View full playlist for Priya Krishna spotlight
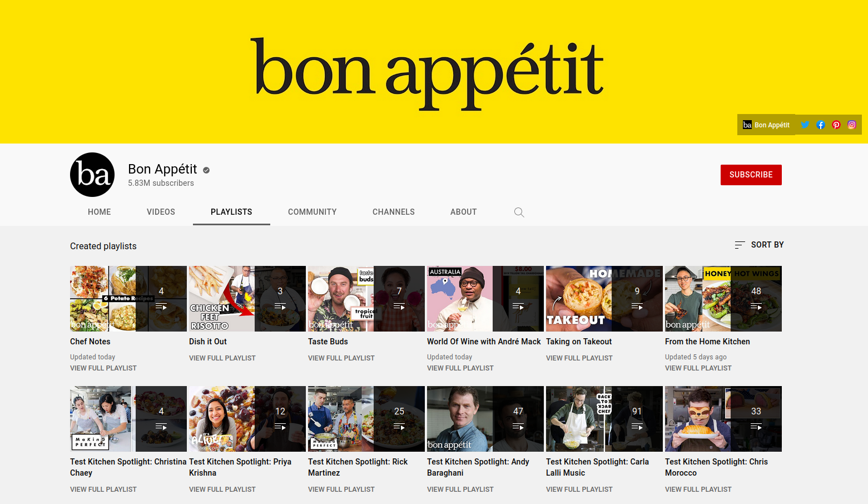This screenshot has height=504, width=868. [222, 490]
